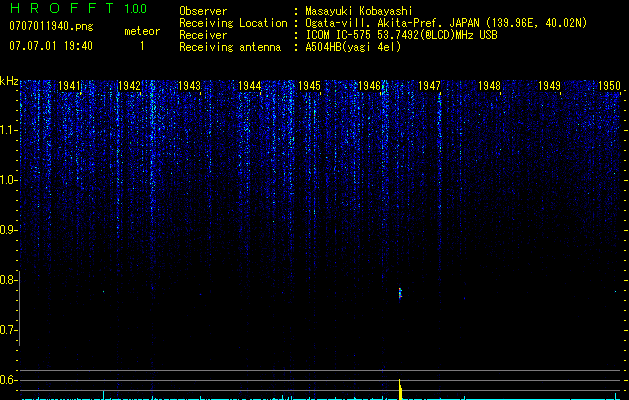Click the 1948 time marker
Image resolution: width=629 pixels, height=400 pixels.
pos(489,86)
